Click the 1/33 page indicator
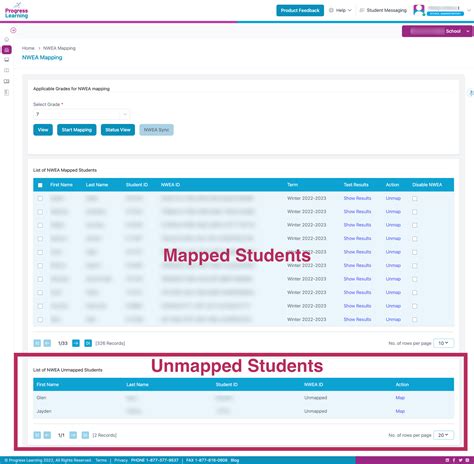Screen dimensions: 474x464 [x=63, y=343]
